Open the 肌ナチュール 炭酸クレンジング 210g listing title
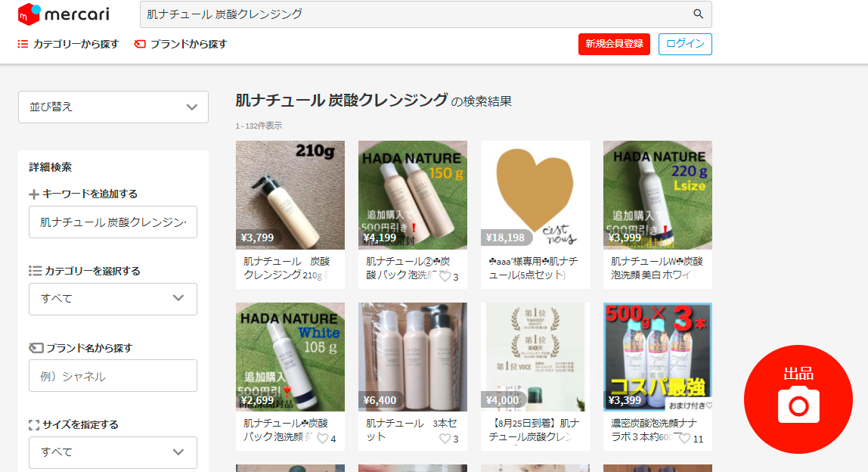Viewport: 868px width, 472px height. [x=287, y=268]
